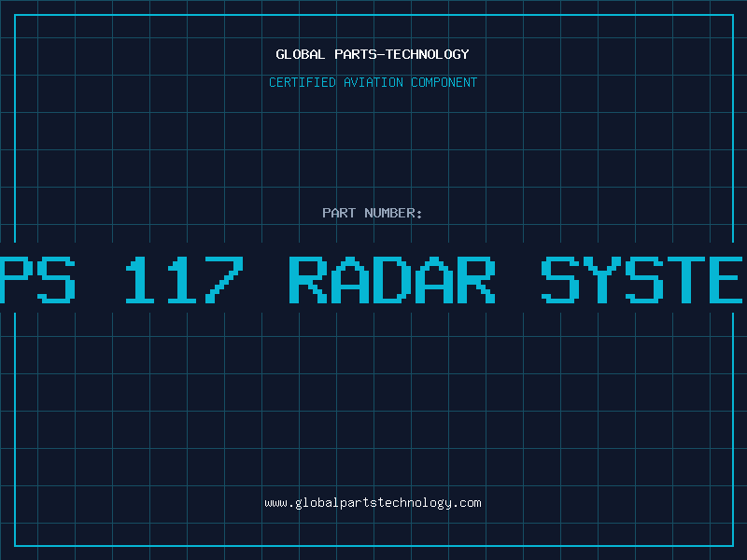Image resolution: width=747 pixels, height=560 pixels.
Task: Open the www.globalpartstechnology.com link
Action: tap(373, 503)
